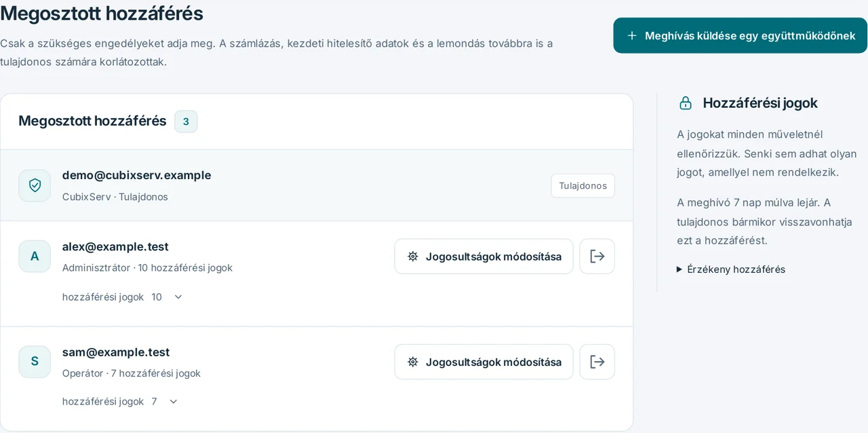
Task: Send an invite via Meghívás küldése button
Action: click(x=740, y=35)
